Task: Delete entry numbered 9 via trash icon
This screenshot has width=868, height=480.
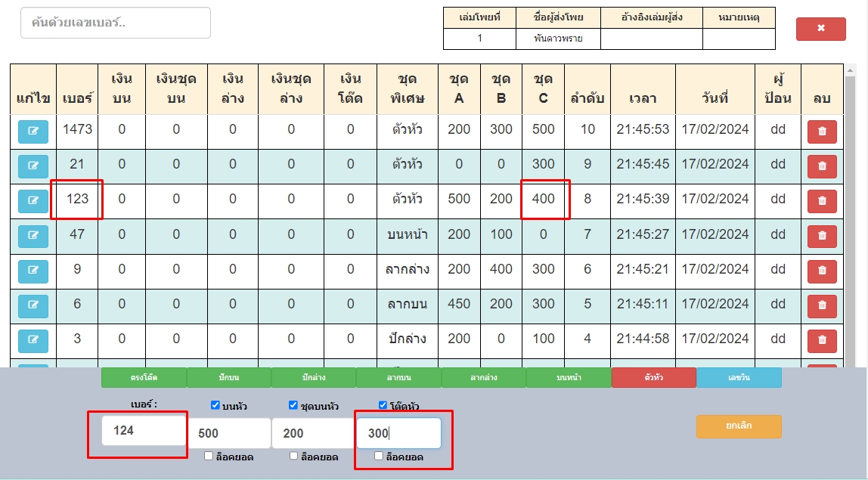Action: tap(822, 271)
